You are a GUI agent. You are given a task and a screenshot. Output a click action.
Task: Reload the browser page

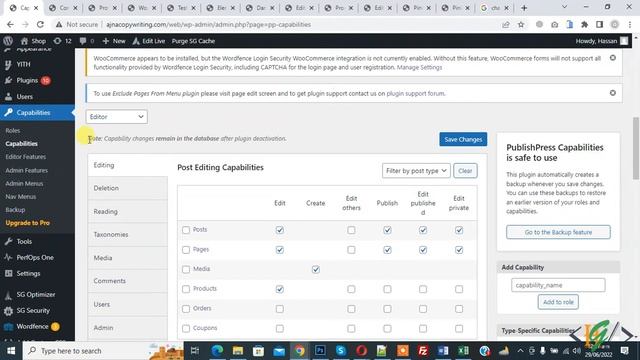40,24
